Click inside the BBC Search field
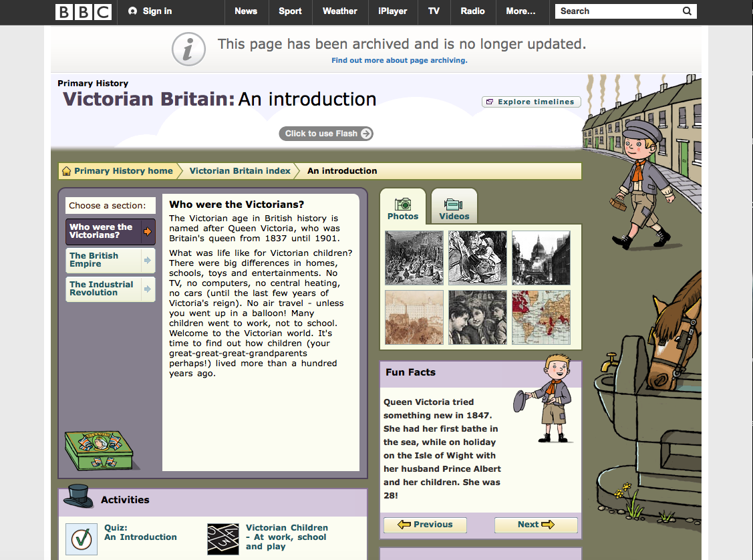 [x=615, y=11]
